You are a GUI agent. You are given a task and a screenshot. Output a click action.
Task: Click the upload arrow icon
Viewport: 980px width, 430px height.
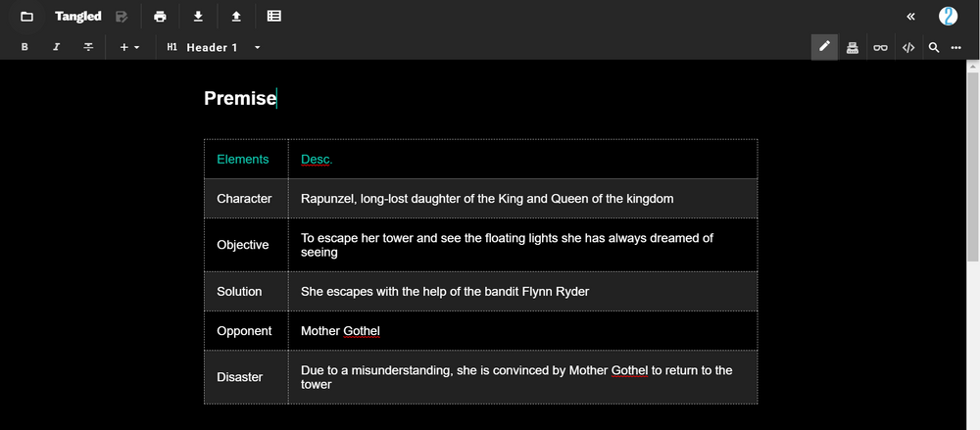tap(236, 17)
